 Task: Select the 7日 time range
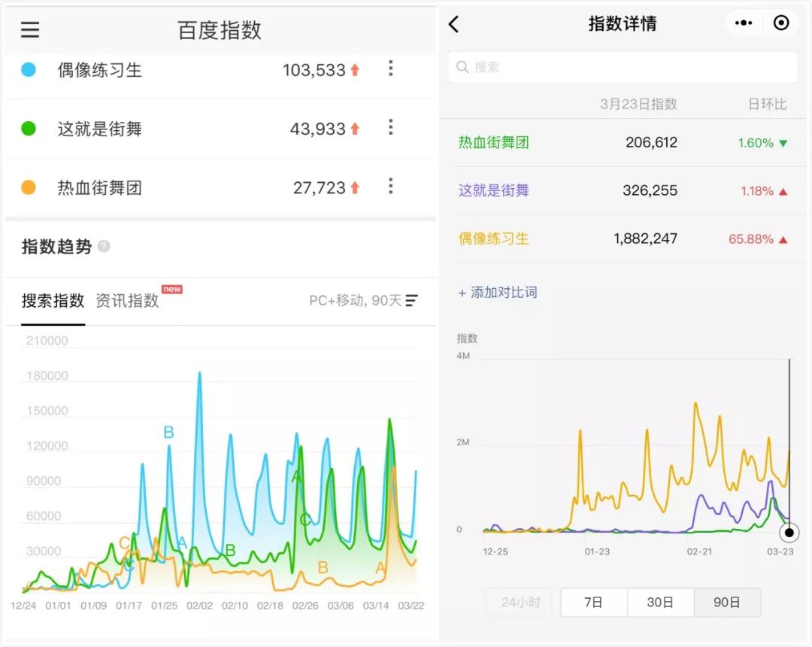(593, 603)
